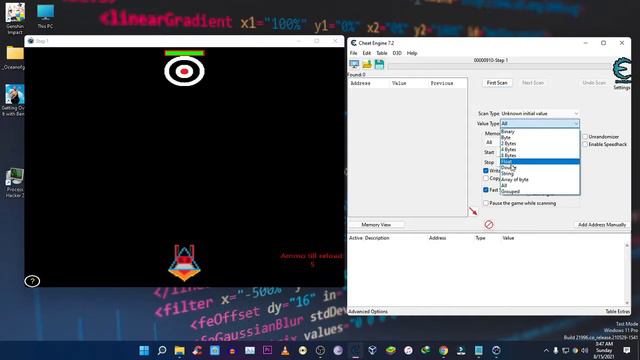The width and height of the screenshot is (640, 360).
Task: Open Premiere Pro from the taskbar
Action: pyautogui.click(x=267, y=350)
